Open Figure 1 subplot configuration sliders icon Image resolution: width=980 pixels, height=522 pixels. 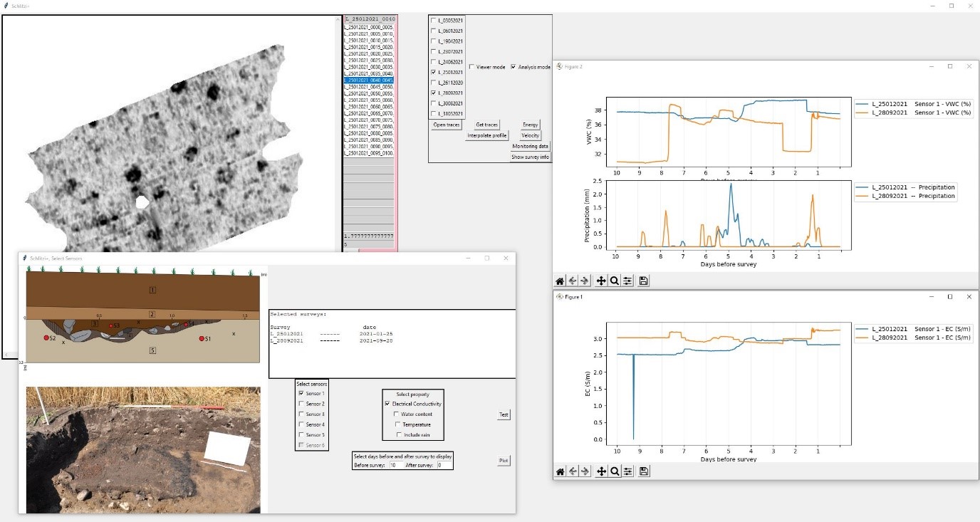pos(627,471)
